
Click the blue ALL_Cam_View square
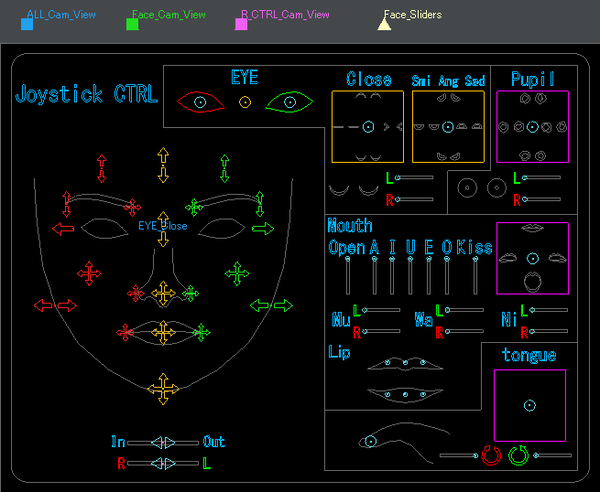click(x=27, y=24)
